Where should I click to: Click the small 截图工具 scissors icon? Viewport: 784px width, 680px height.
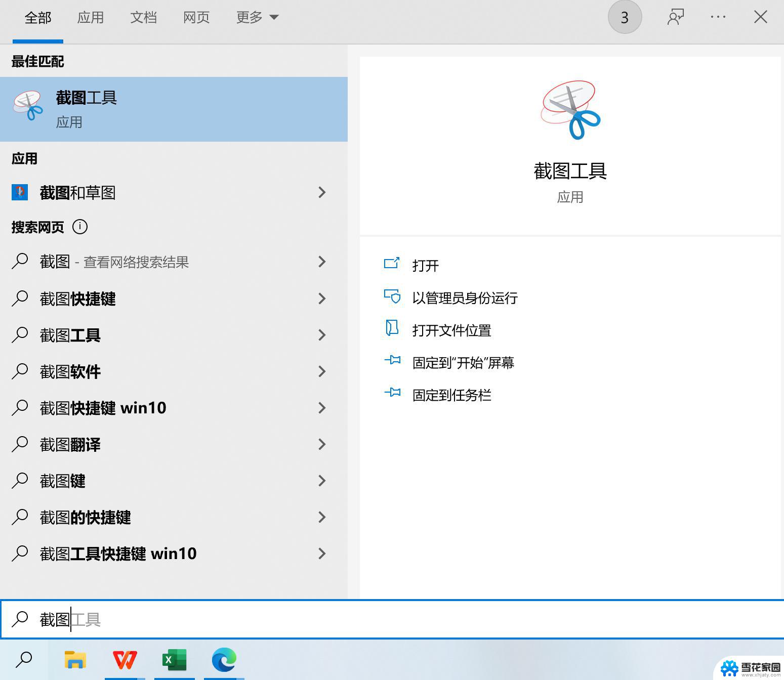(28, 106)
